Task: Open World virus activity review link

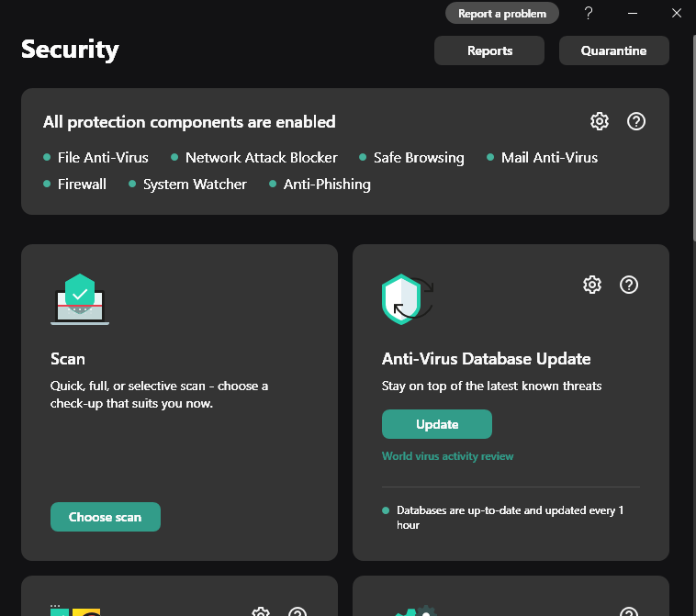Action: pos(447,456)
